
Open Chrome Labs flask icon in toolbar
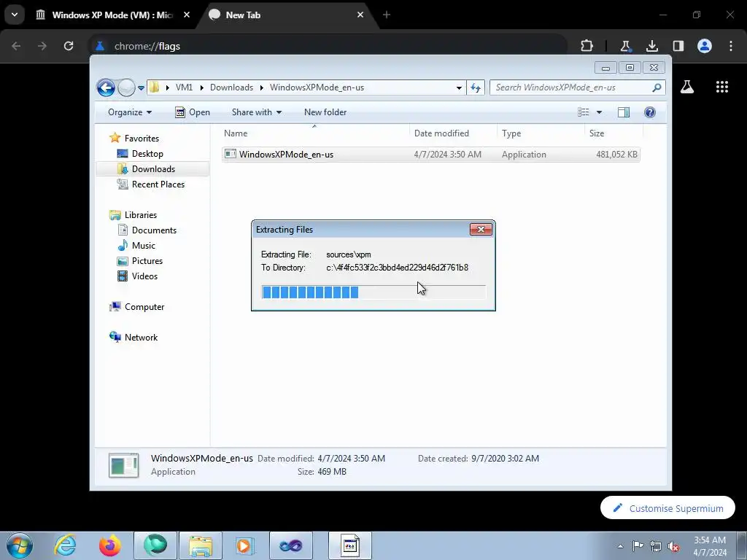[x=625, y=46]
